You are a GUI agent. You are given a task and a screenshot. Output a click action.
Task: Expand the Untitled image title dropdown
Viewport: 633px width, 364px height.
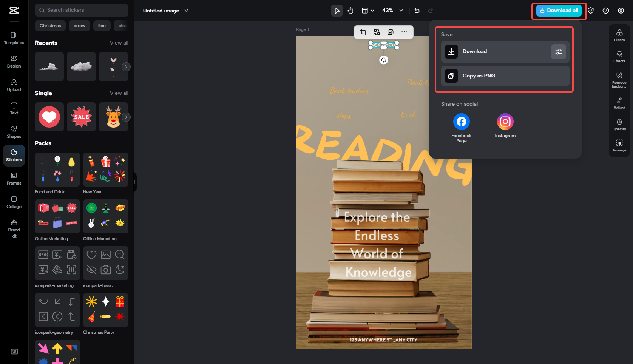pos(186,11)
